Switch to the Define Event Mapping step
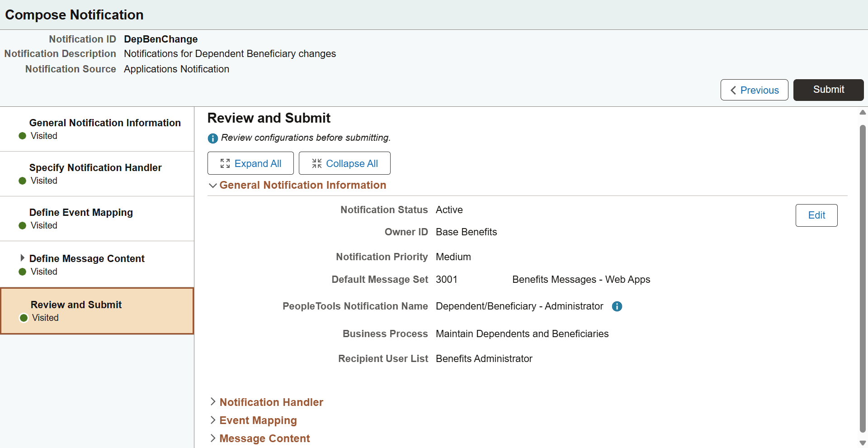 click(x=81, y=212)
